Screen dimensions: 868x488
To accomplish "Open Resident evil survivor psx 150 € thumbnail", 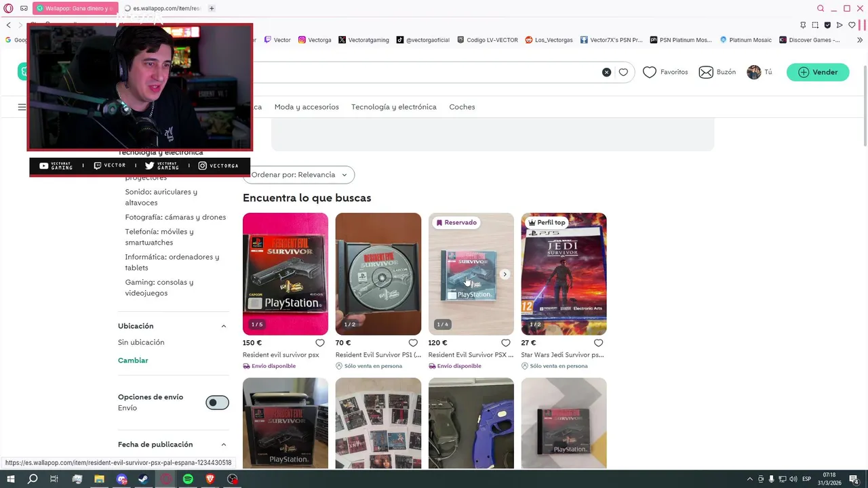I will (x=285, y=274).
